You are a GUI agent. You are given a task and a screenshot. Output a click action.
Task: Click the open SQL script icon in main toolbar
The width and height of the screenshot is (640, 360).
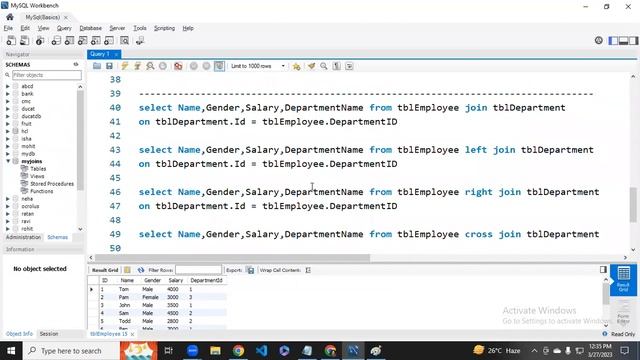point(24,40)
